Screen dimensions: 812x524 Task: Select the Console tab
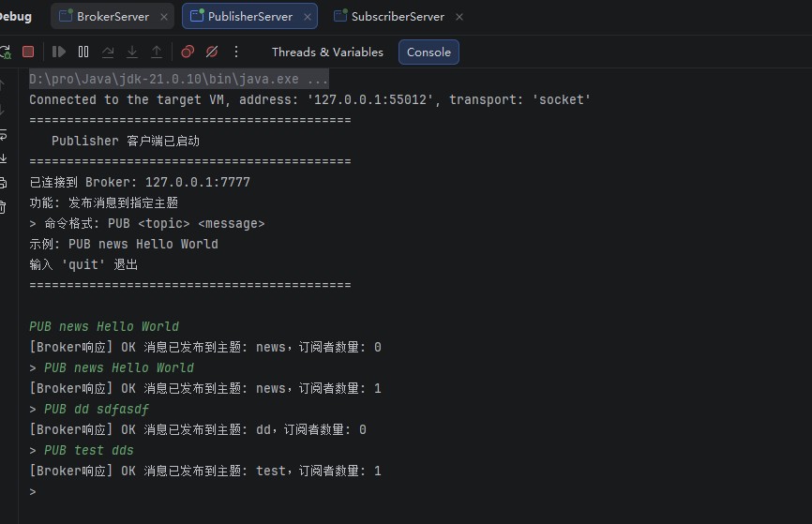(x=429, y=52)
